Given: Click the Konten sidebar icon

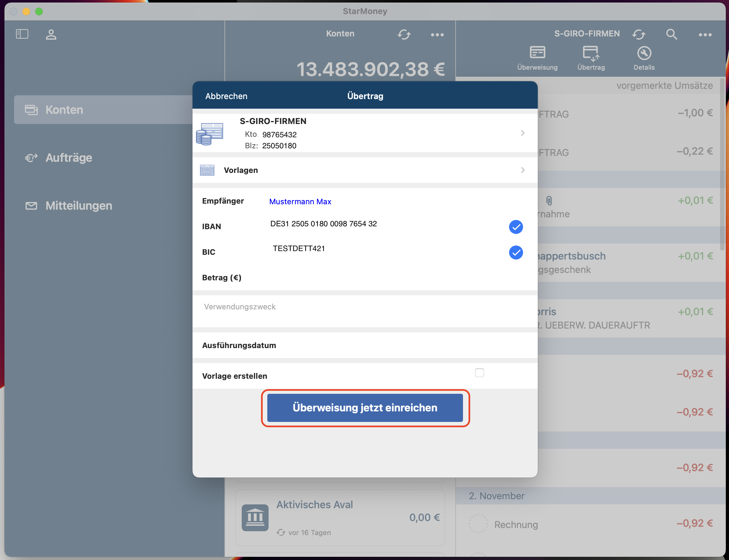Looking at the screenshot, I should pyautogui.click(x=31, y=110).
